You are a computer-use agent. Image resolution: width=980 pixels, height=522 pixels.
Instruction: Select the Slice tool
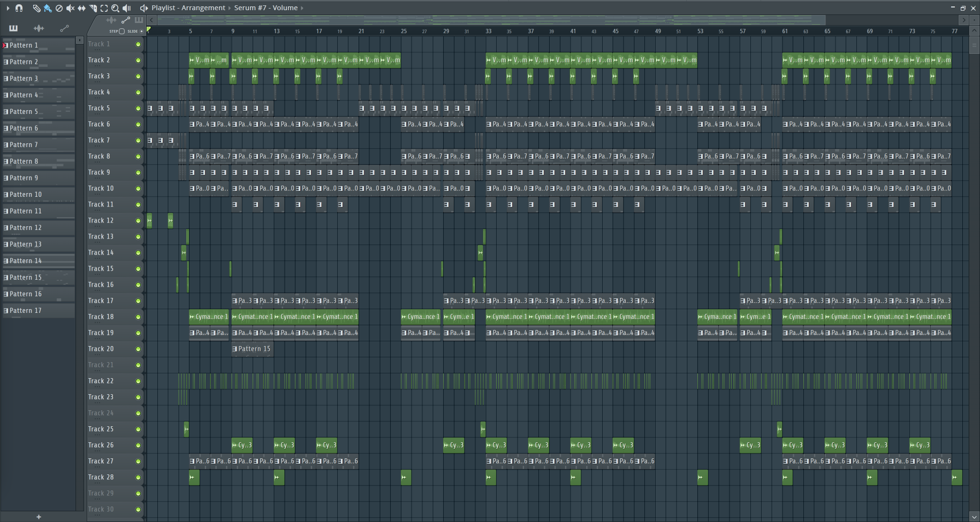[93, 8]
